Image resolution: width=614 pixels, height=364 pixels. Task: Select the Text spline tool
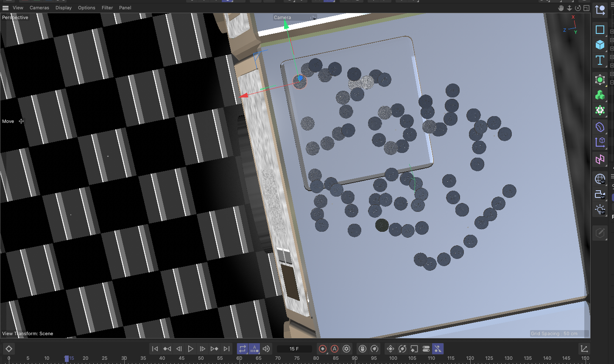click(600, 60)
